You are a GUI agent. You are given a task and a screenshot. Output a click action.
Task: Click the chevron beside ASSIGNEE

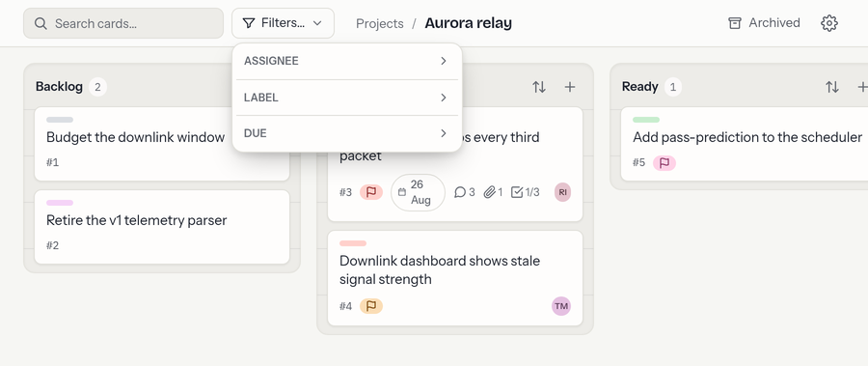pyautogui.click(x=444, y=61)
